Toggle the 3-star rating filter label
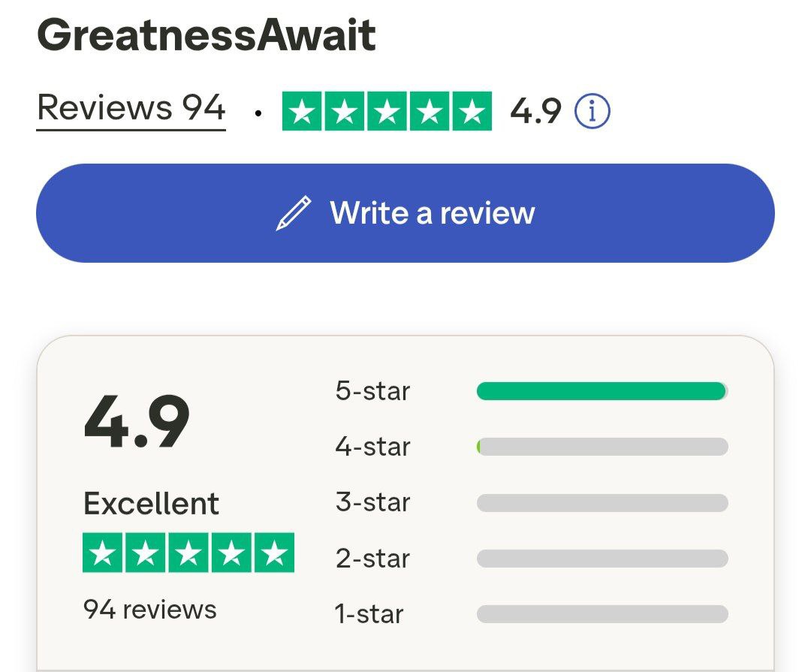 pos(372,502)
